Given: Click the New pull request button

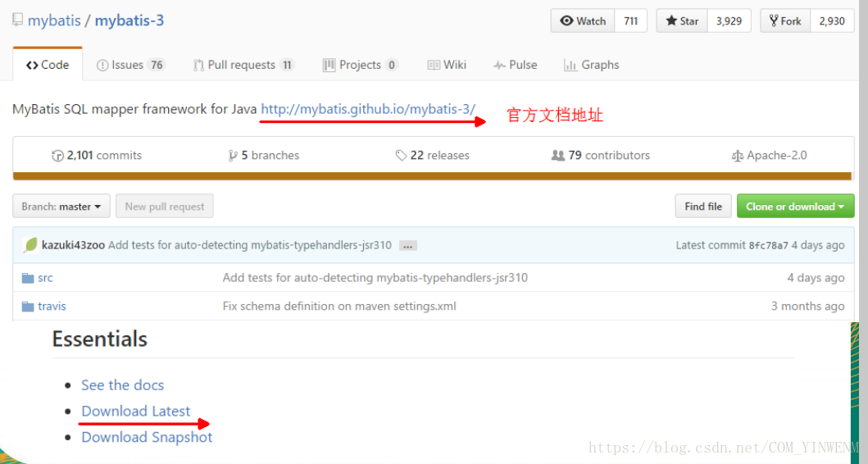Looking at the screenshot, I should tap(165, 206).
